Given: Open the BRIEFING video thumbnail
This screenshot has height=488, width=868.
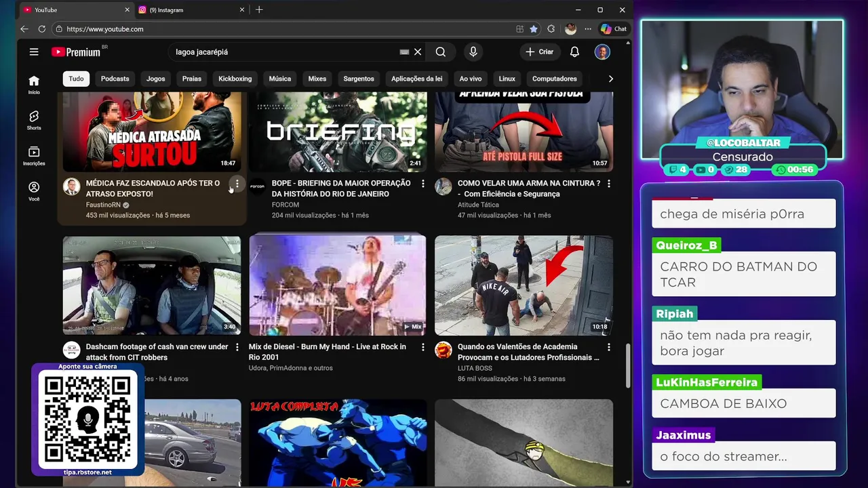Looking at the screenshot, I should click(338, 131).
